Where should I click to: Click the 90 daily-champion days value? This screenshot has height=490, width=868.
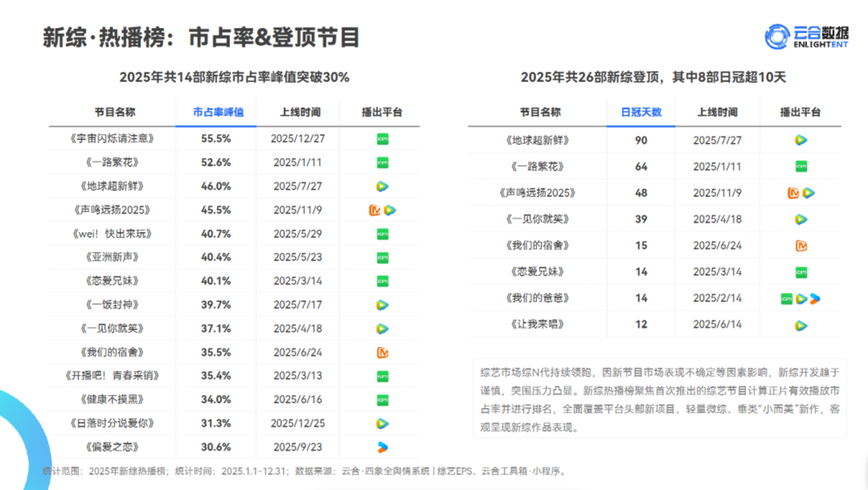tap(641, 140)
